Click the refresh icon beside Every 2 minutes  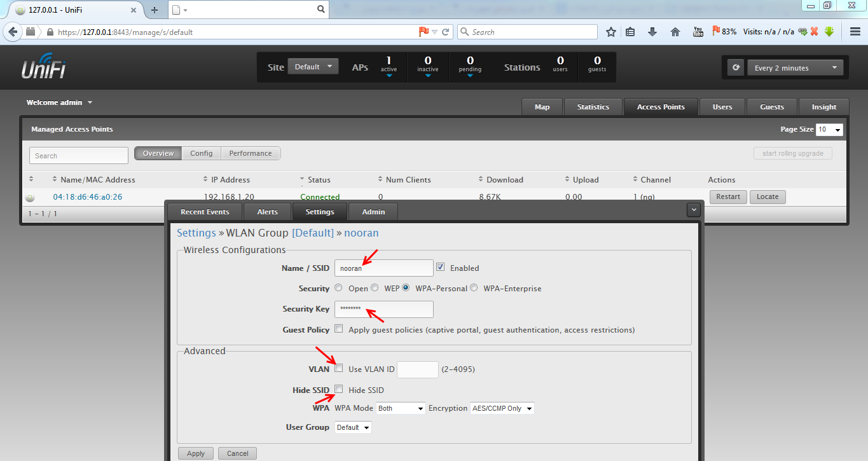[x=736, y=67]
